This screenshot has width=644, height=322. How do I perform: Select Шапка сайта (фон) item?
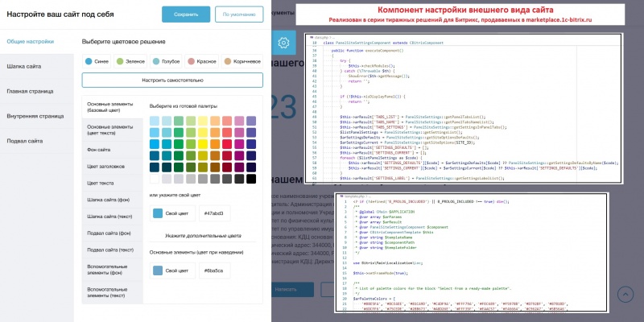tap(113, 200)
